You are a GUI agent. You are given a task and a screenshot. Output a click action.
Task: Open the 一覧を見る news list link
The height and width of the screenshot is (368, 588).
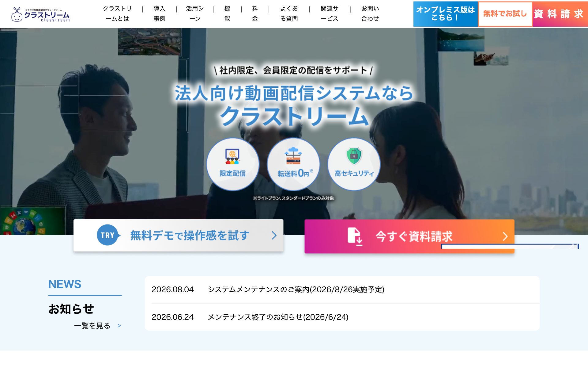click(92, 326)
